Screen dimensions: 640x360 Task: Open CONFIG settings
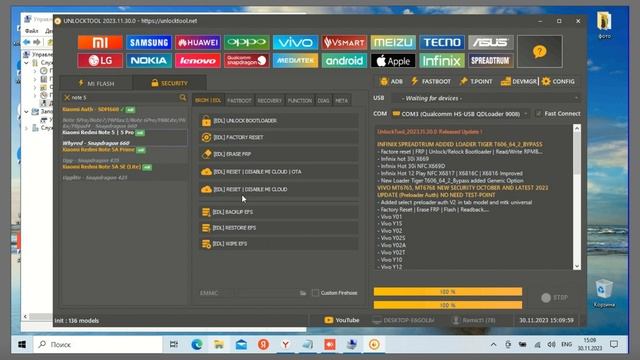point(558,82)
